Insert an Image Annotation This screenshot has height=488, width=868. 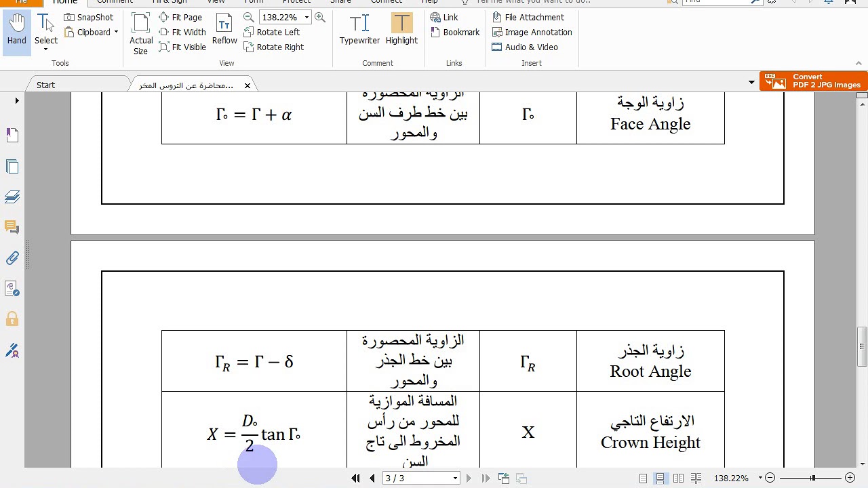pyautogui.click(x=532, y=32)
